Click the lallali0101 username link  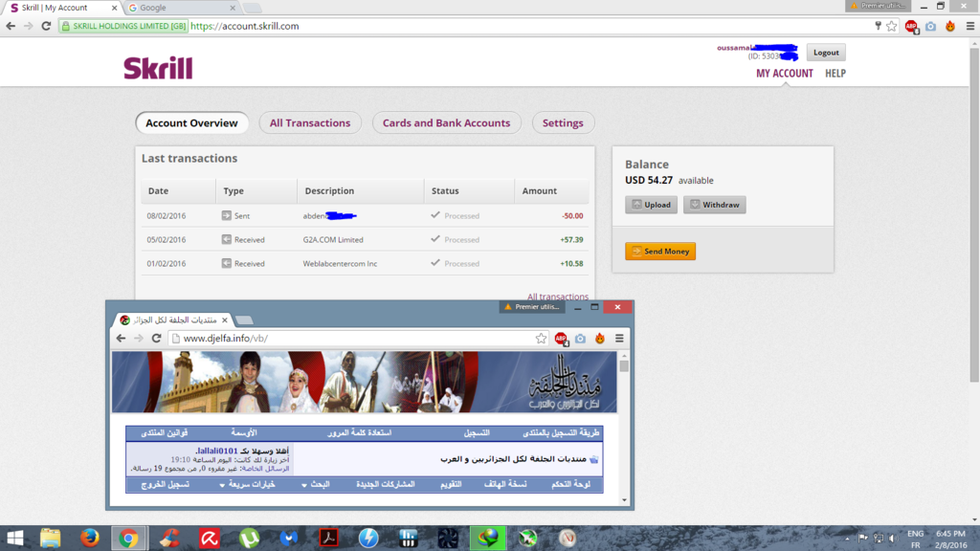217,451
